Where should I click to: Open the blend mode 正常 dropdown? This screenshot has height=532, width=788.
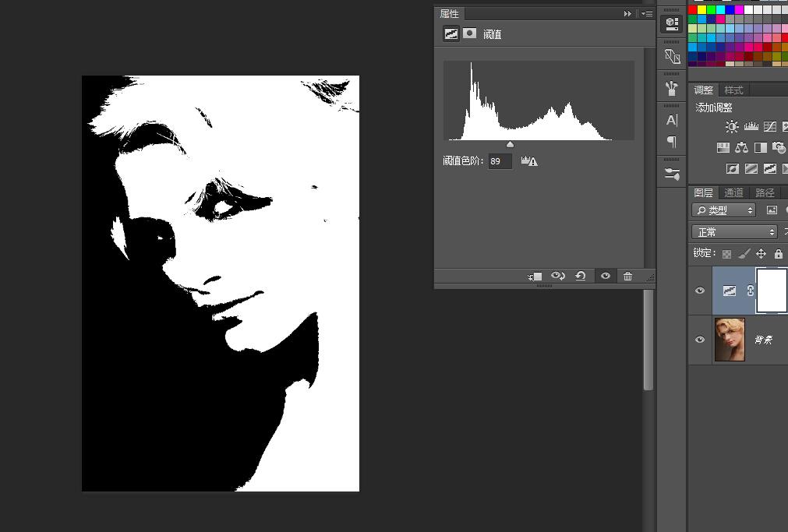tap(734, 232)
